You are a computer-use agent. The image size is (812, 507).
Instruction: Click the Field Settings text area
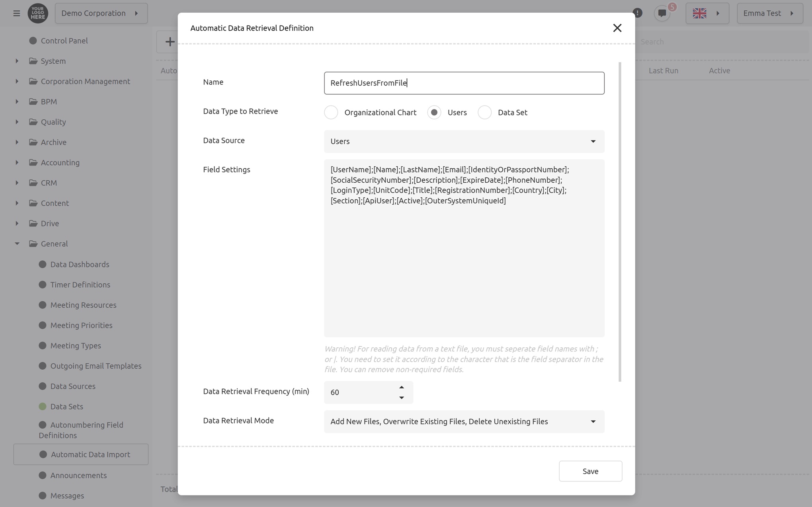click(464, 248)
